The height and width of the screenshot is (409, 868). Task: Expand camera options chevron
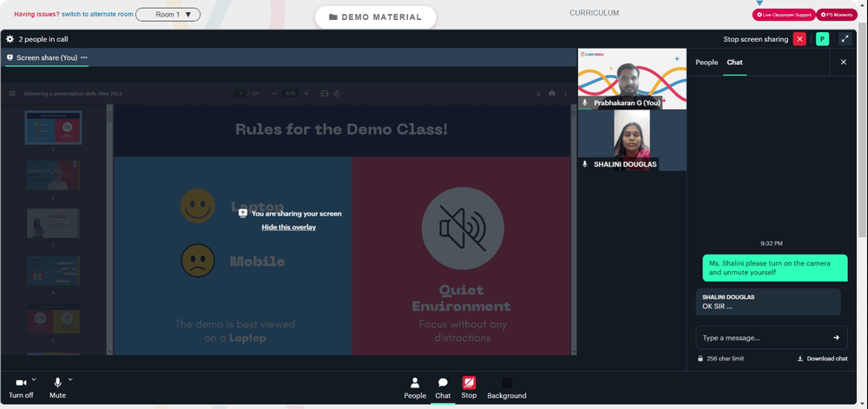(34, 379)
